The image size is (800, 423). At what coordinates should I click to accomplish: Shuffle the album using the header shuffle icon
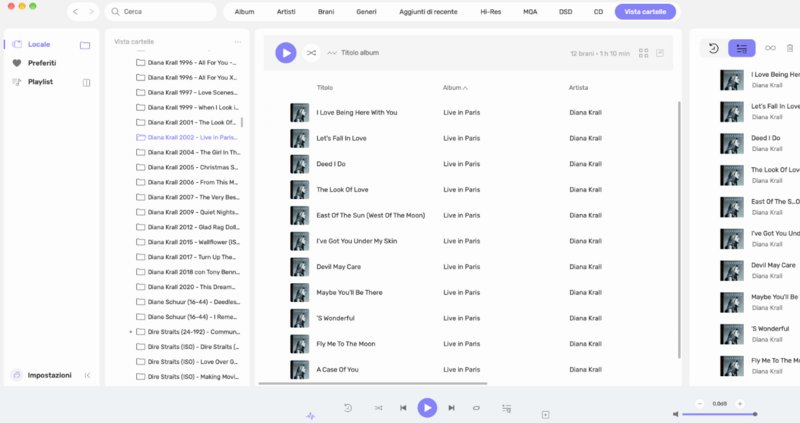(311, 53)
